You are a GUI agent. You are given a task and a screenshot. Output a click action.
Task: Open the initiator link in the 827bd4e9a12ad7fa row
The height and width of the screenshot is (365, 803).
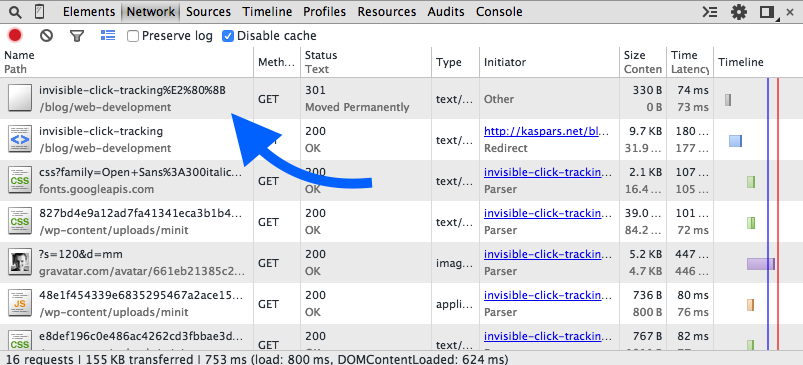[547, 213]
